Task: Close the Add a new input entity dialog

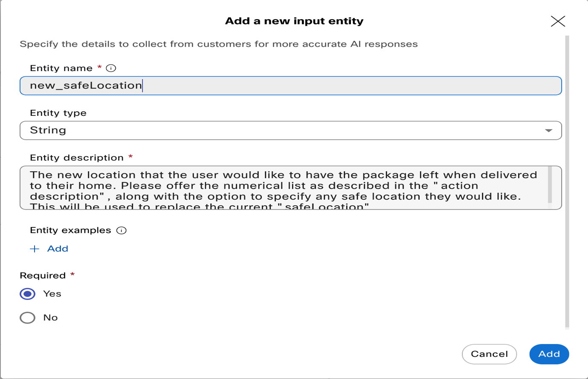Action: (x=557, y=21)
